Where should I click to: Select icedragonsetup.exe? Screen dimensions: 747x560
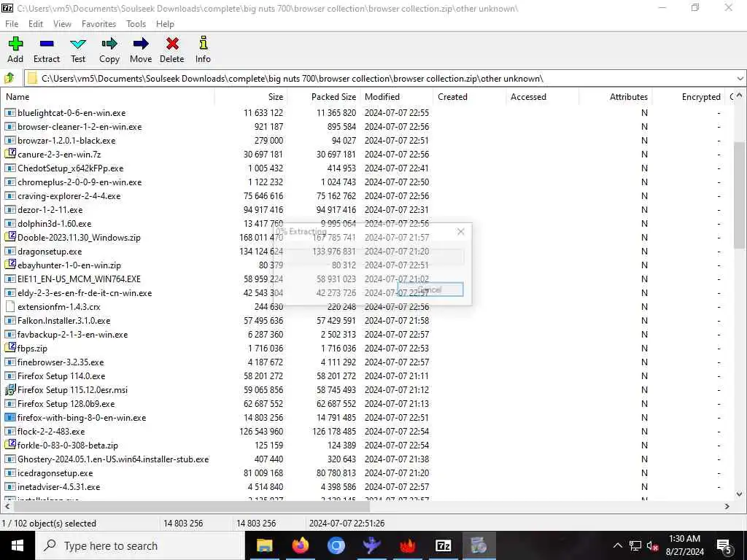pos(55,472)
